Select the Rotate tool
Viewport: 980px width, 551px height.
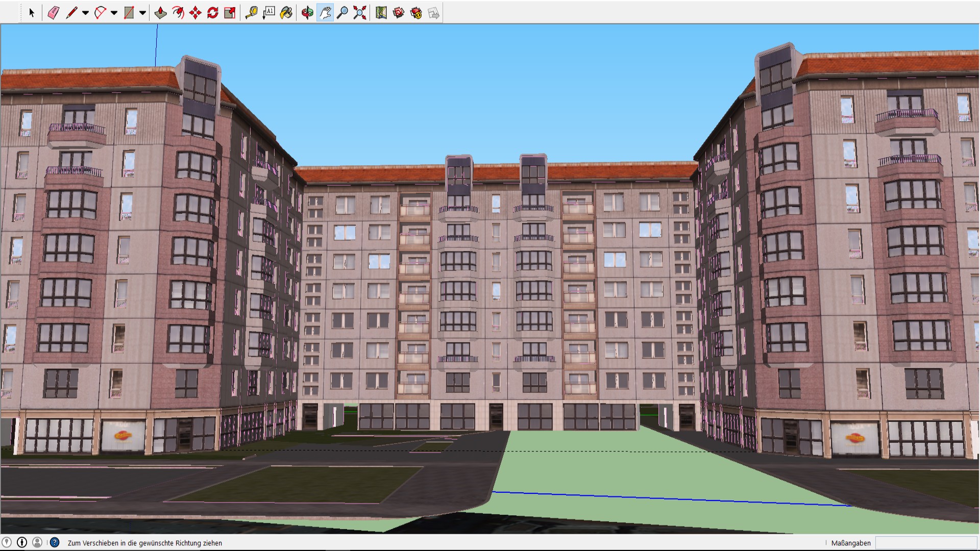pos(213,13)
